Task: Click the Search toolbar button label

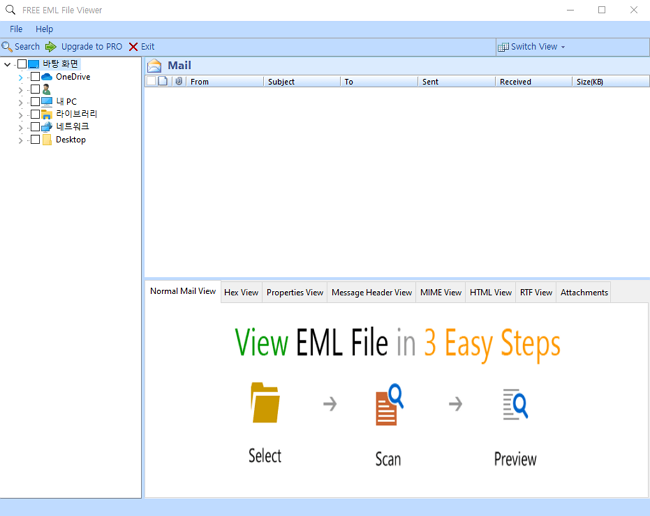Action: click(27, 46)
